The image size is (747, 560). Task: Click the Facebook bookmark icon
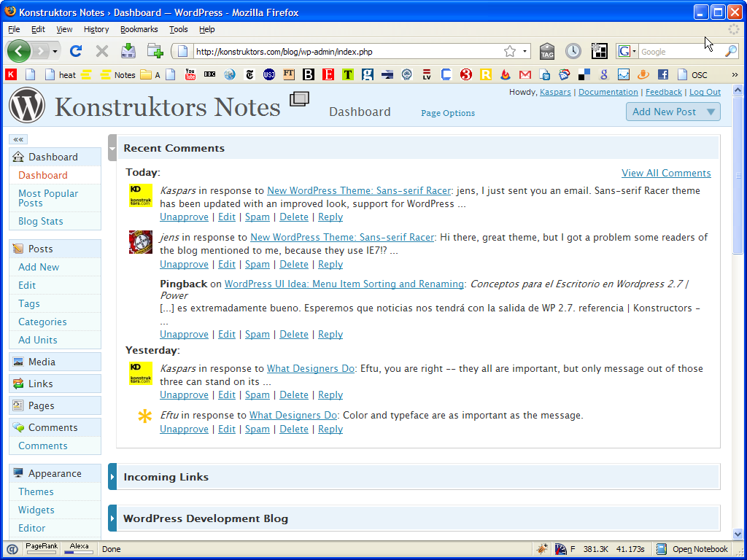(662, 74)
